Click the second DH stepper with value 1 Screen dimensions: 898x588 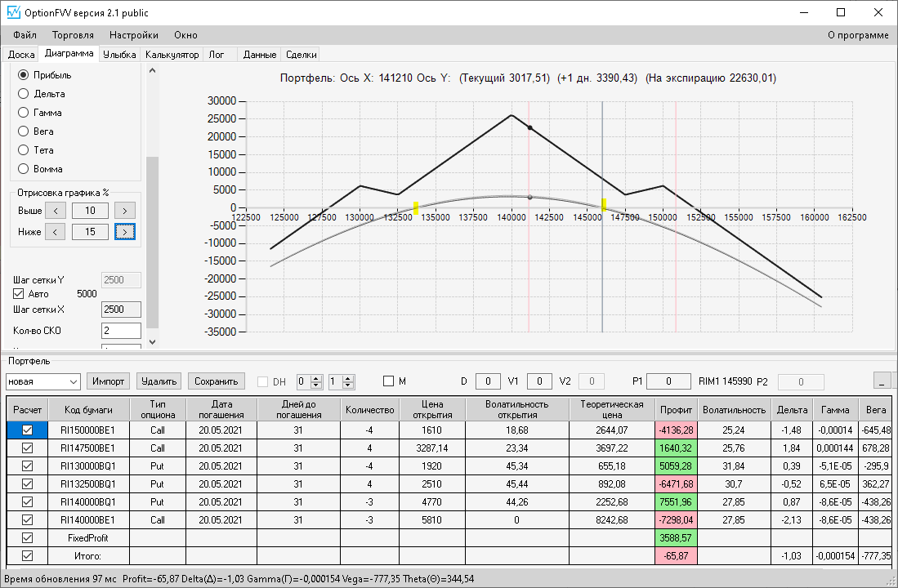click(x=342, y=381)
